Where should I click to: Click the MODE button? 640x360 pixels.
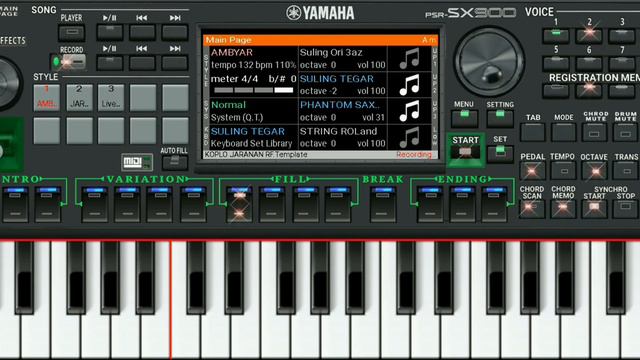coord(564,133)
